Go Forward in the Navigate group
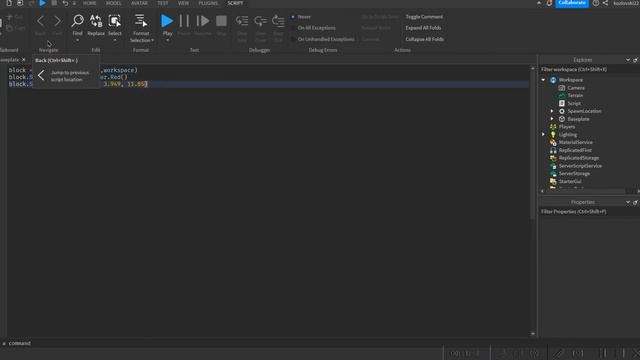This screenshot has width=640, height=360. tap(57, 20)
